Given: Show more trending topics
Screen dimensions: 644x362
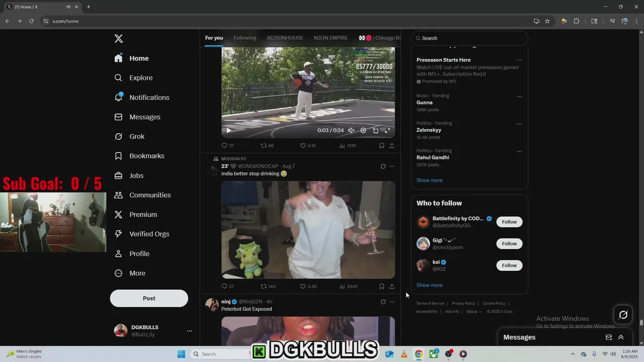Looking at the screenshot, I should click(x=429, y=180).
